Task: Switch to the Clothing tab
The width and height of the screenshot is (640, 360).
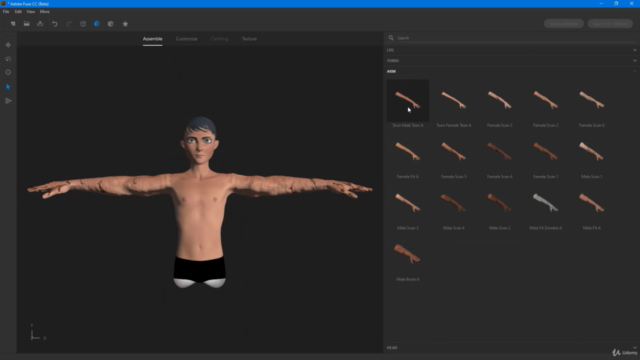Action: click(220, 39)
